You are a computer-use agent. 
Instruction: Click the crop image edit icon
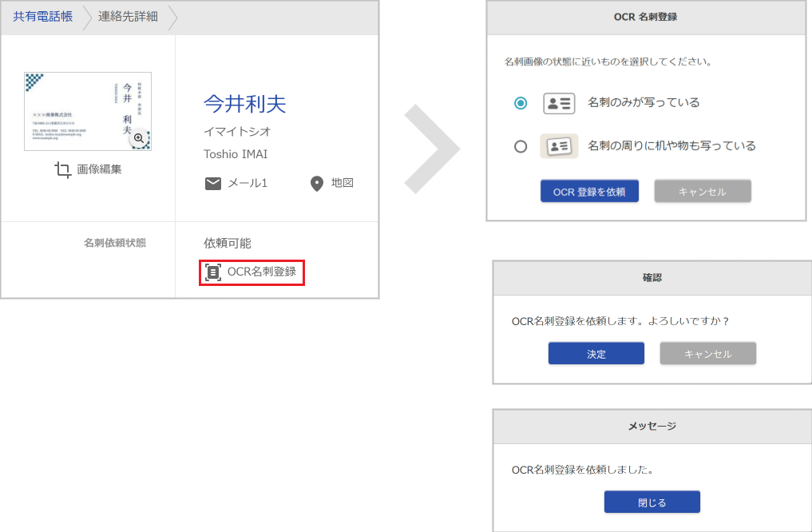[62, 169]
